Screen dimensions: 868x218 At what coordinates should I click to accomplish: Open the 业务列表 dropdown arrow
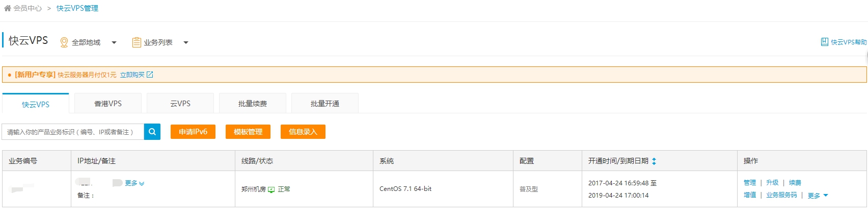[x=186, y=42]
